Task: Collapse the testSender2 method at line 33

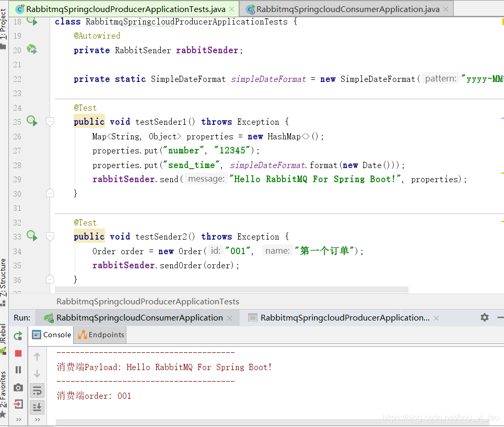Action: [x=50, y=237]
